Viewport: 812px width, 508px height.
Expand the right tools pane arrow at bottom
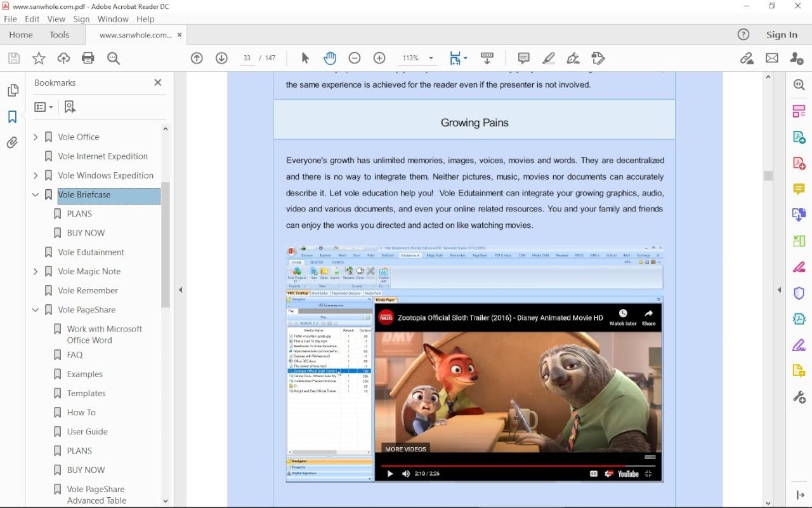799,495
